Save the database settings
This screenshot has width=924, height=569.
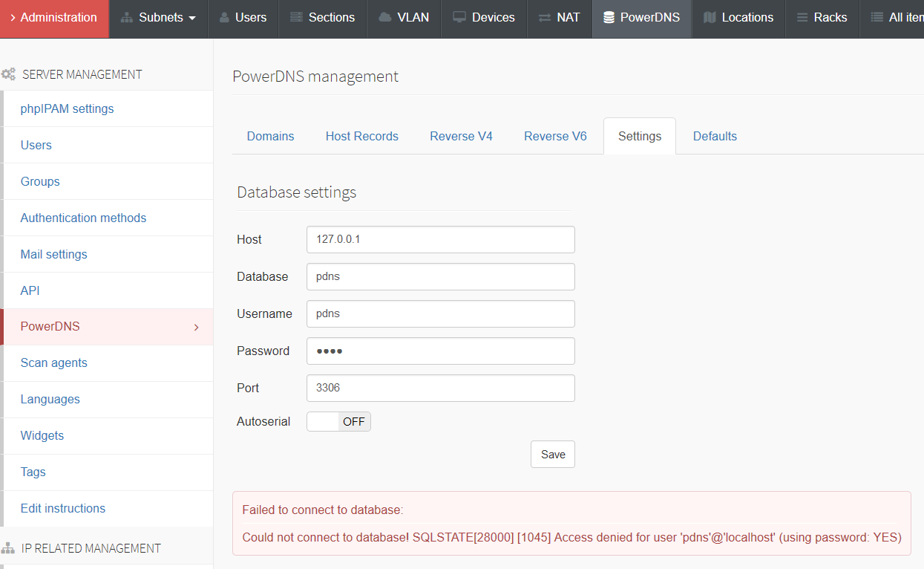(552, 455)
